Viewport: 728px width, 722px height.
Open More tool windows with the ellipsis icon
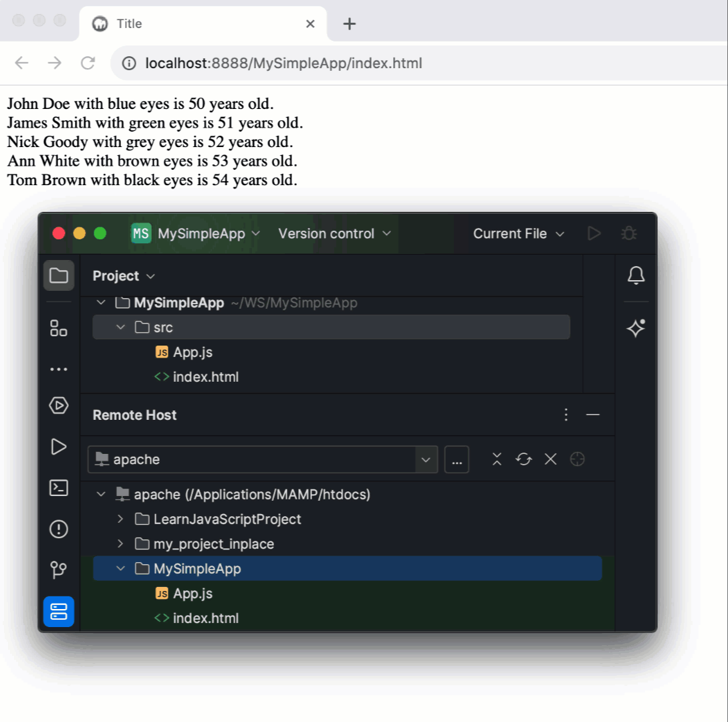[x=58, y=368]
